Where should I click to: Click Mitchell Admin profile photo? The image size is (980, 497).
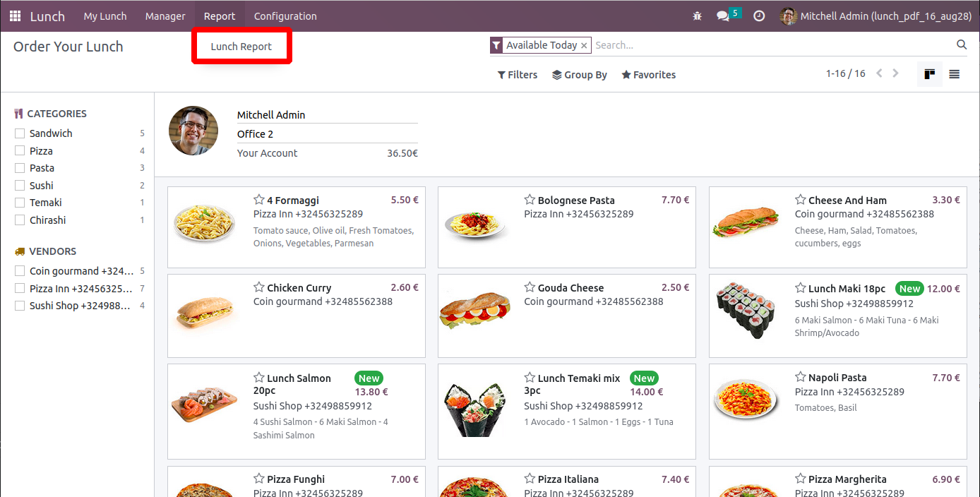(x=193, y=131)
